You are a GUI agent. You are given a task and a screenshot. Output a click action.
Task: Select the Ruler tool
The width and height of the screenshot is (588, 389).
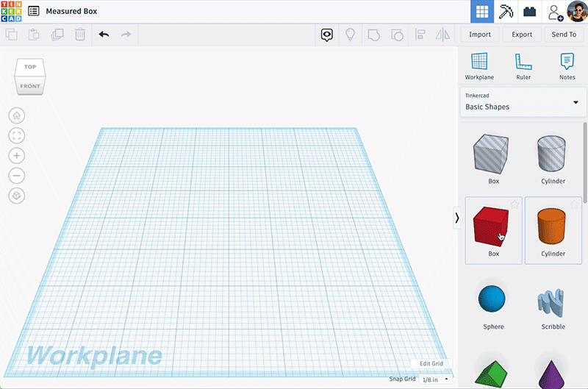[523, 66]
